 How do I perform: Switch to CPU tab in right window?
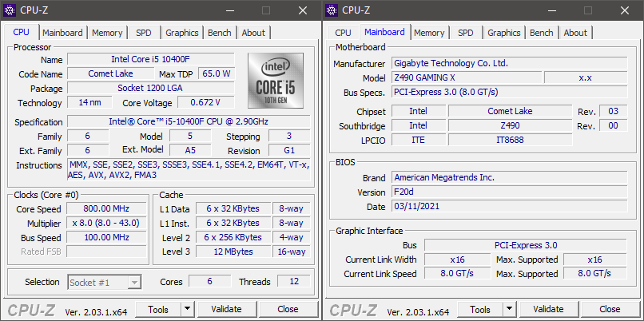343,33
